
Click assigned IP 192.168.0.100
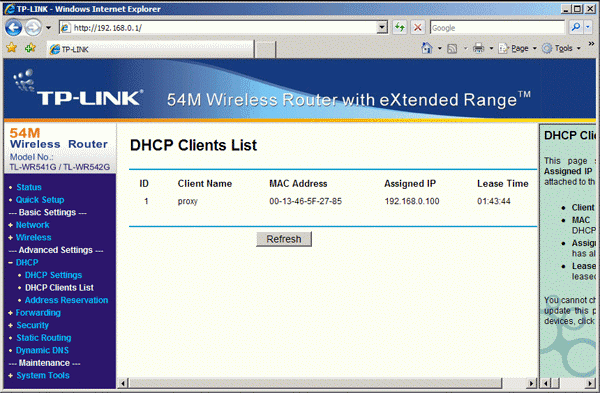click(x=412, y=201)
